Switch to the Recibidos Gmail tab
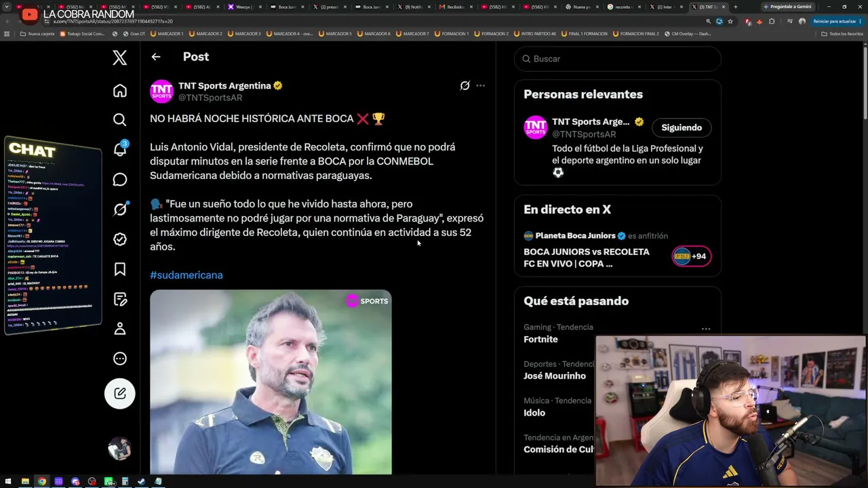This screenshot has width=868, height=488. (455, 7)
